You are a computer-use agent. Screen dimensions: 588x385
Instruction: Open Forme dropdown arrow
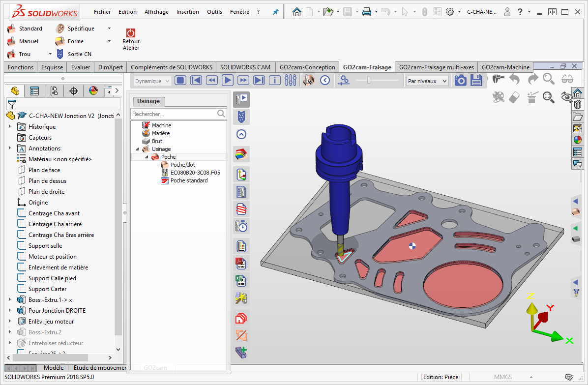tap(109, 41)
